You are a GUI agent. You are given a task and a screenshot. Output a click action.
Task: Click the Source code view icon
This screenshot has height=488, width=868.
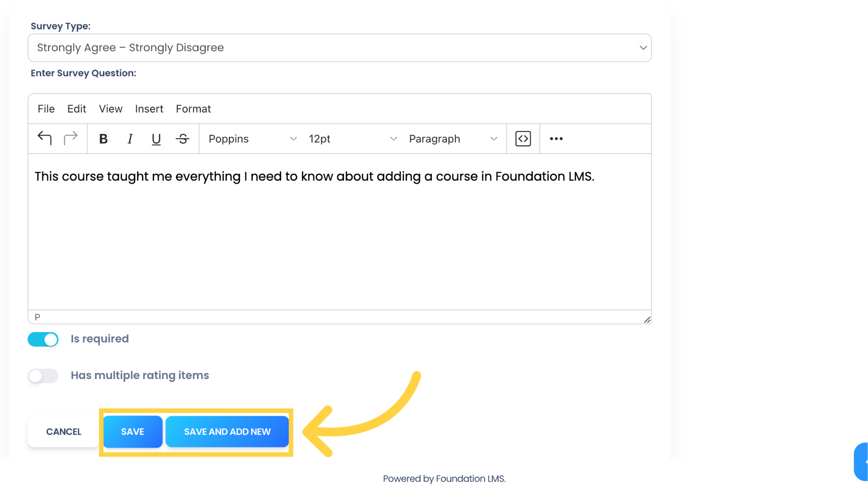(x=523, y=138)
